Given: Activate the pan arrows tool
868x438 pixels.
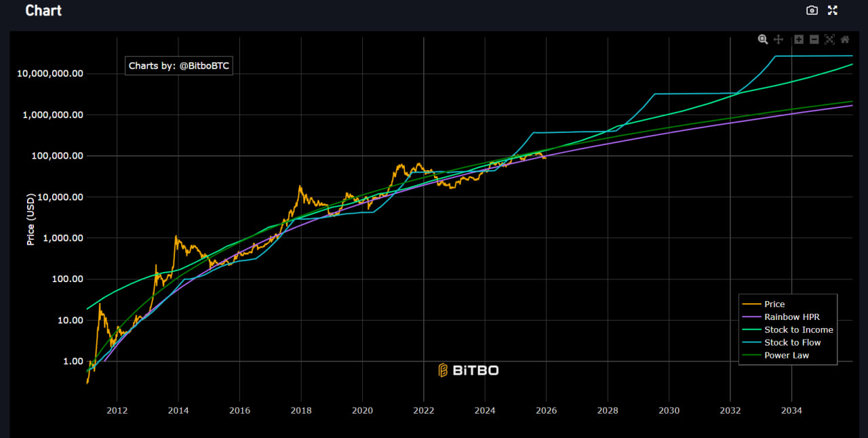Looking at the screenshot, I should (778, 39).
